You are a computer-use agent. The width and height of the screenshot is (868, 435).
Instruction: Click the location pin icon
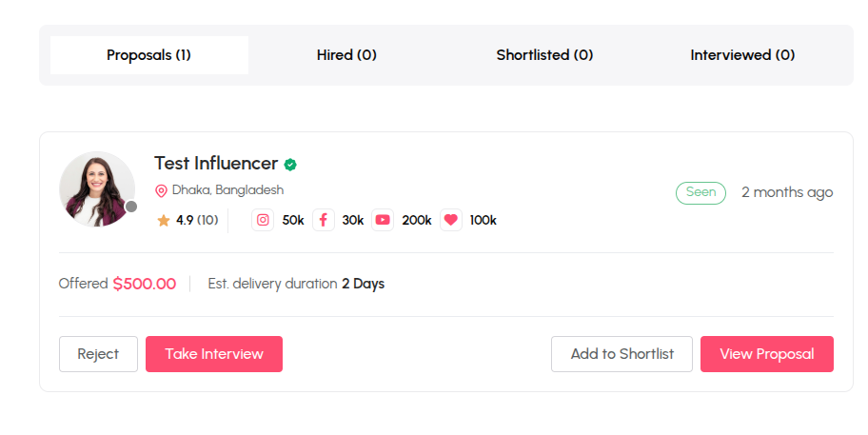click(x=161, y=191)
